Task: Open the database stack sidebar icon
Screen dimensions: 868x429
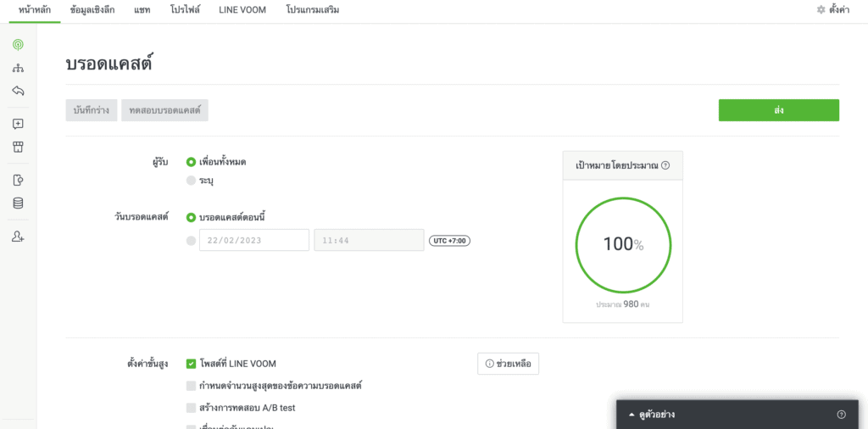Action: tap(18, 203)
